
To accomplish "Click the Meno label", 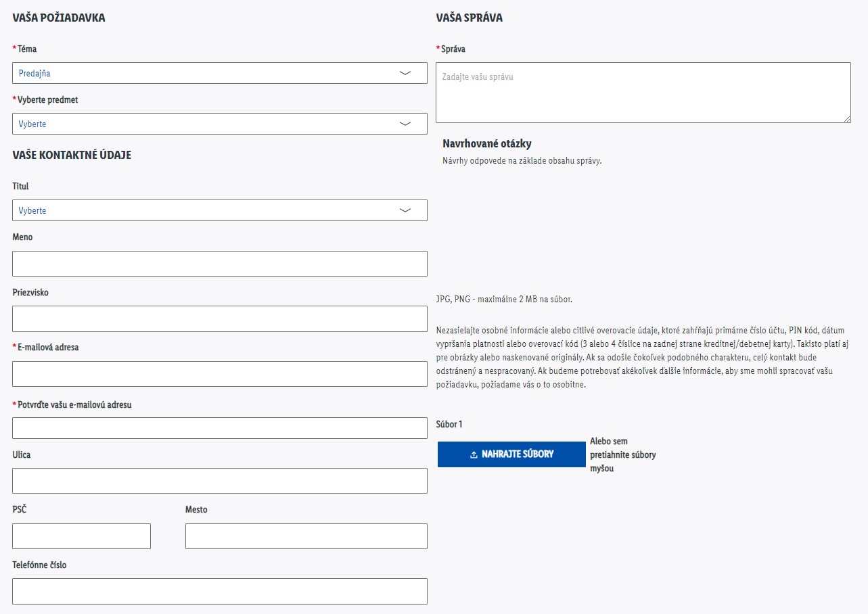I will [22, 237].
